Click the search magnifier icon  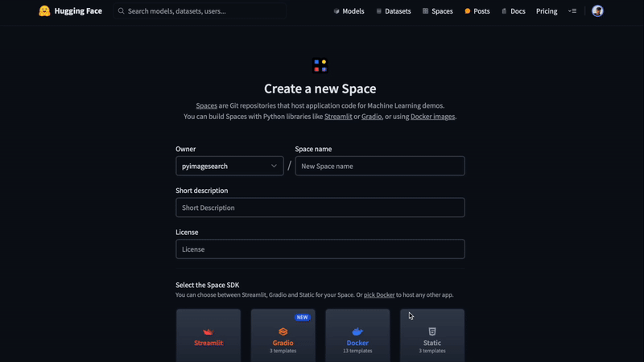pos(122,11)
